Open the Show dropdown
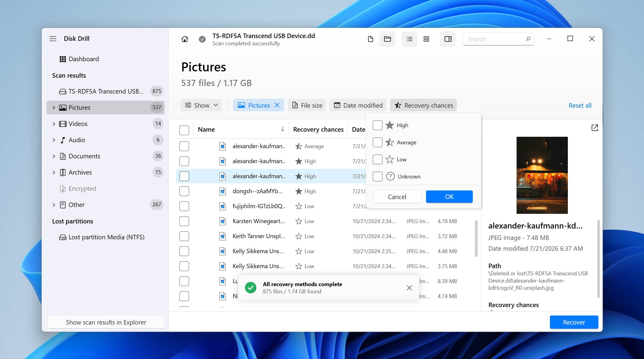Viewport: 644px width, 359px height. 201,105
